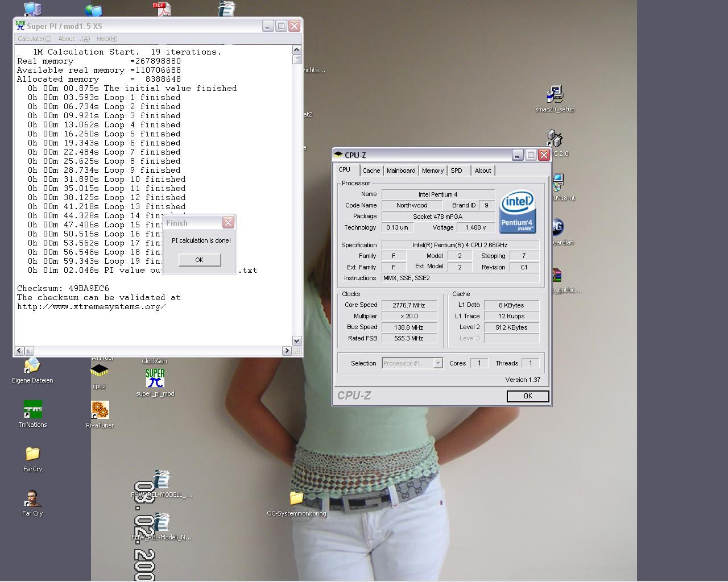The height and width of the screenshot is (582, 728).
Task: Minimize the Super PI window
Action: 268,26
